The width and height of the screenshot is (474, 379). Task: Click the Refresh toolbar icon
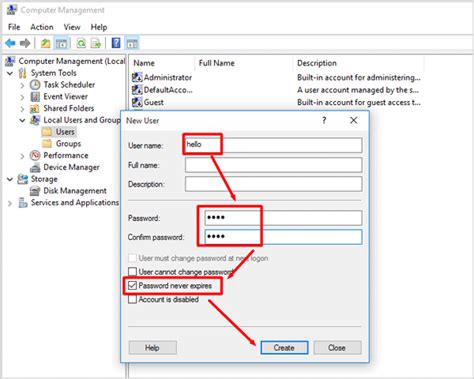coord(81,43)
